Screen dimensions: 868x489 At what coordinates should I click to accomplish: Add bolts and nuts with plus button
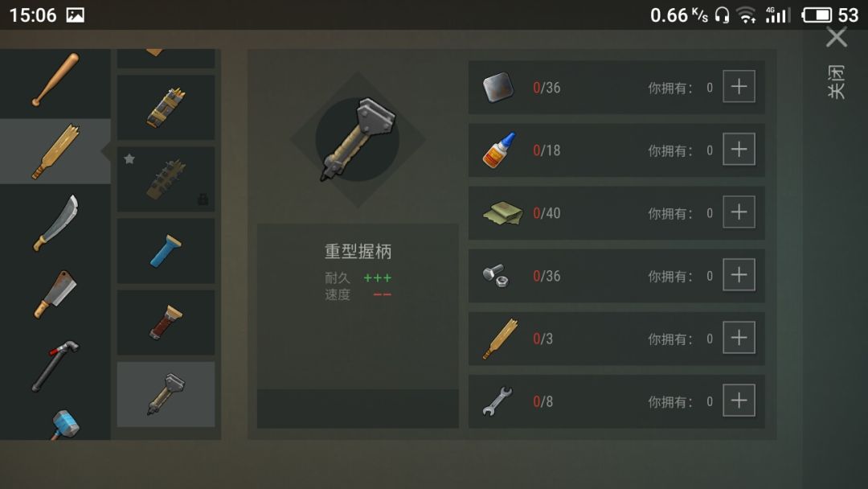tap(739, 275)
